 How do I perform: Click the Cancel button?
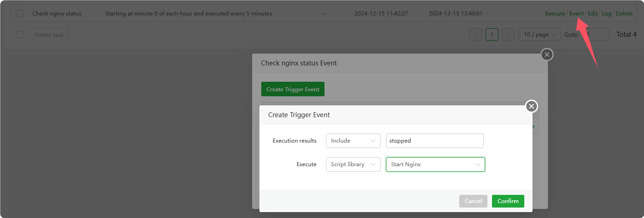(x=473, y=201)
